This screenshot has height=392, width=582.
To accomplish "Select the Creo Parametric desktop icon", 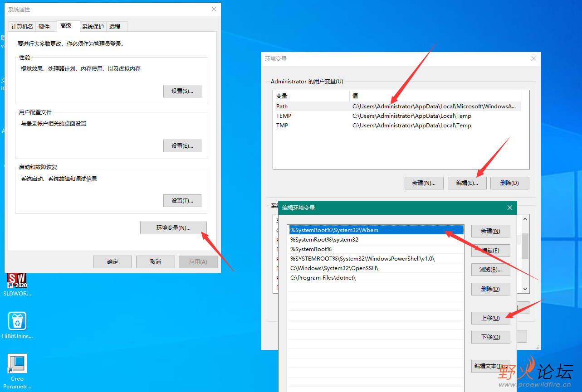I will pyautogui.click(x=17, y=371).
